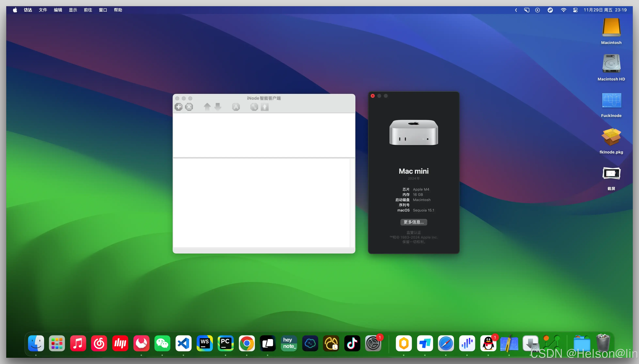
Task: Click the iNode window vertical scrollbar track
Action: pos(352,203)
